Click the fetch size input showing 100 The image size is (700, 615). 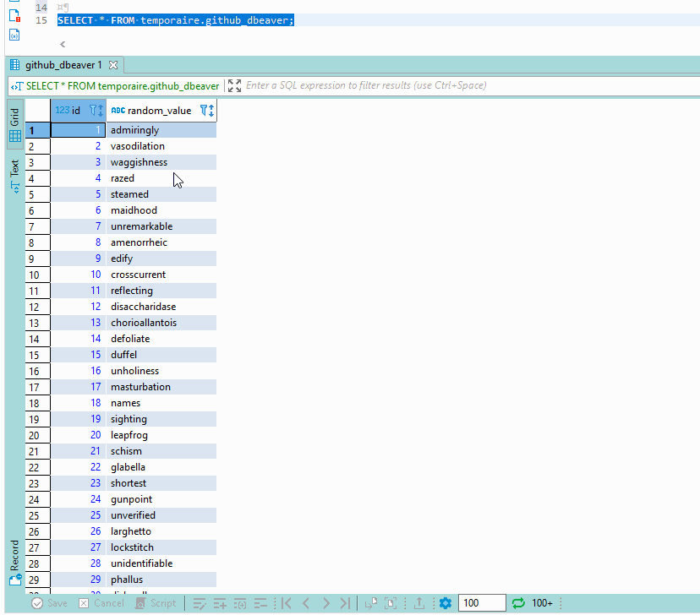coord(481,603)
